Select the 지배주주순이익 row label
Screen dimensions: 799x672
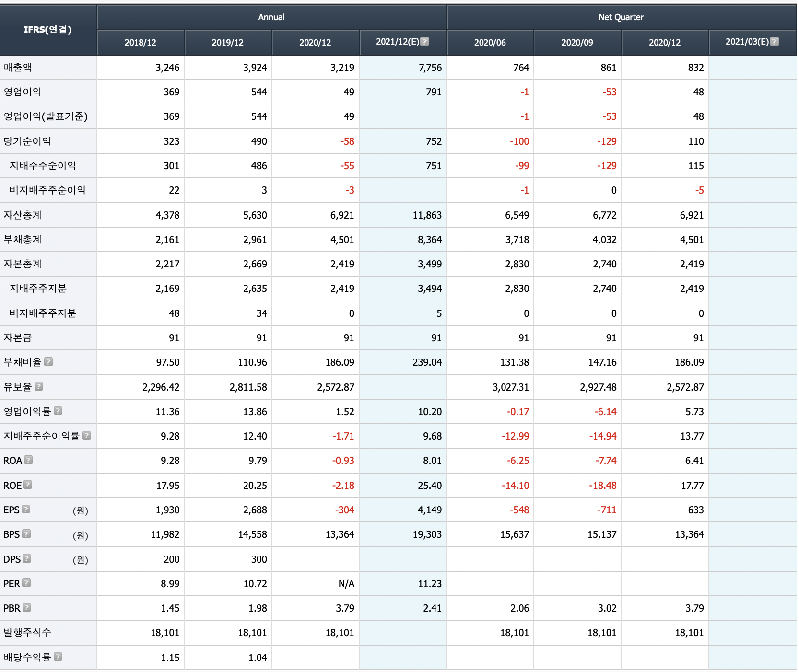43,166
